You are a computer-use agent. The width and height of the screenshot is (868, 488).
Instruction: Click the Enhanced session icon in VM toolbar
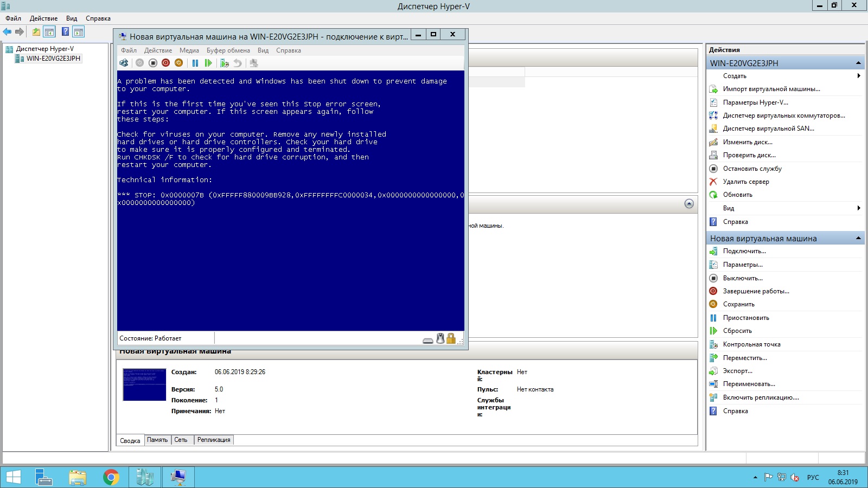click(254, 63)
